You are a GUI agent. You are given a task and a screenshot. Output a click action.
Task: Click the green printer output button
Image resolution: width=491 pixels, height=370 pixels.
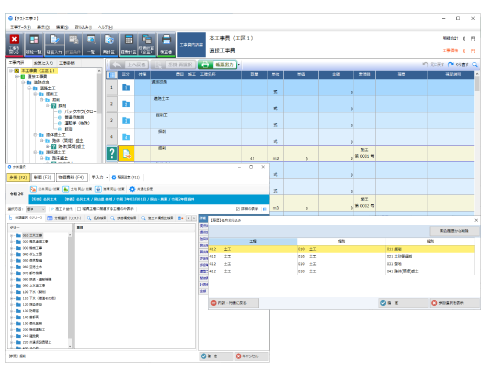(x=217, y=64)
